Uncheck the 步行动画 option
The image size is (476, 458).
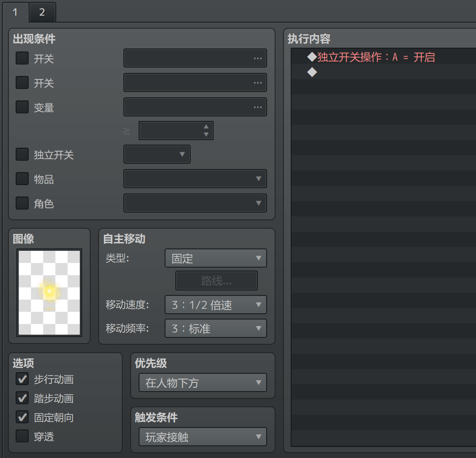pos(22,379)
